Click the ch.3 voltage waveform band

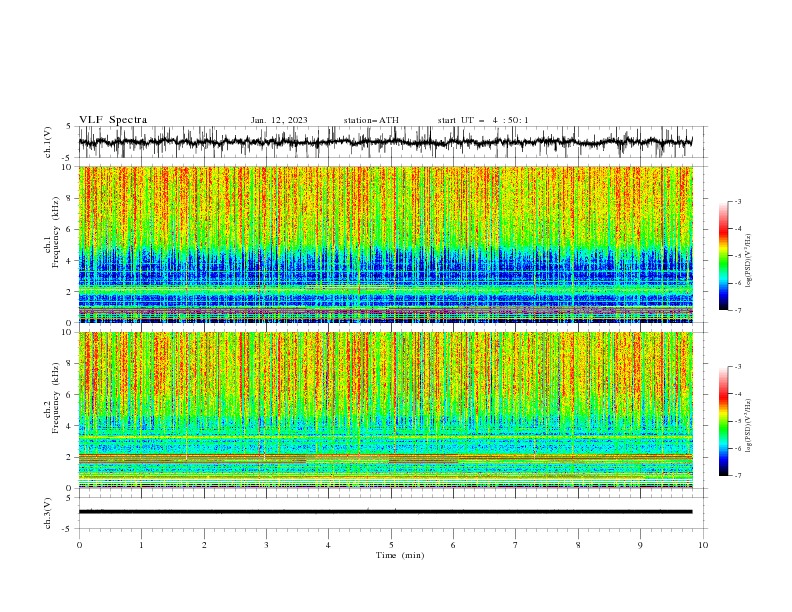point(385,512)
